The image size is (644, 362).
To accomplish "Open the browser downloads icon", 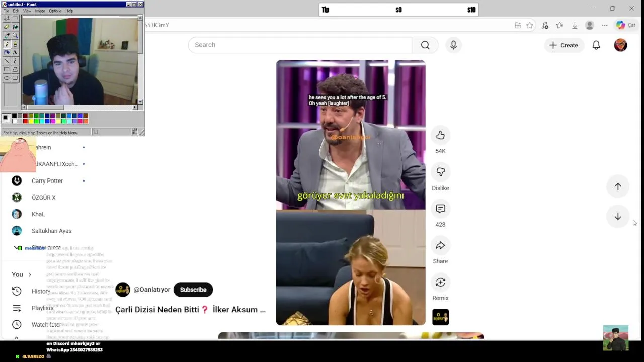I will pos(575,25).
